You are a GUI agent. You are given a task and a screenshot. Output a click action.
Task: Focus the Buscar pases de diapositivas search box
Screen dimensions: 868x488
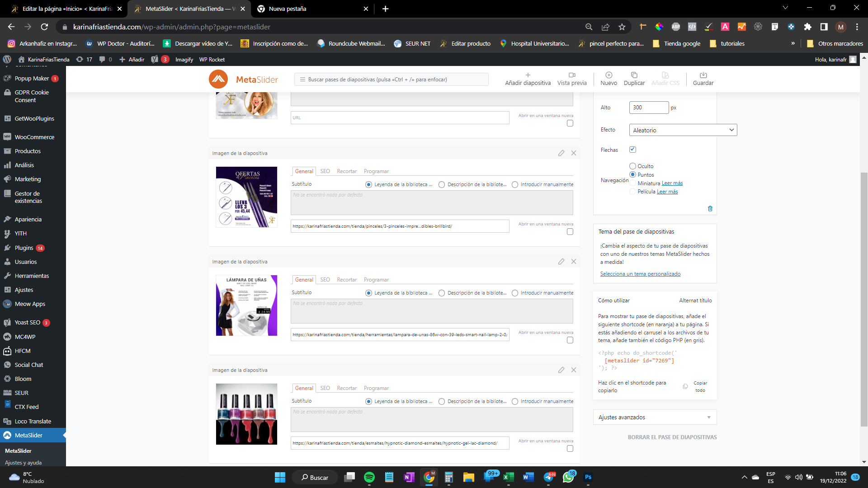pyautogui.click(x=392, y=80)
